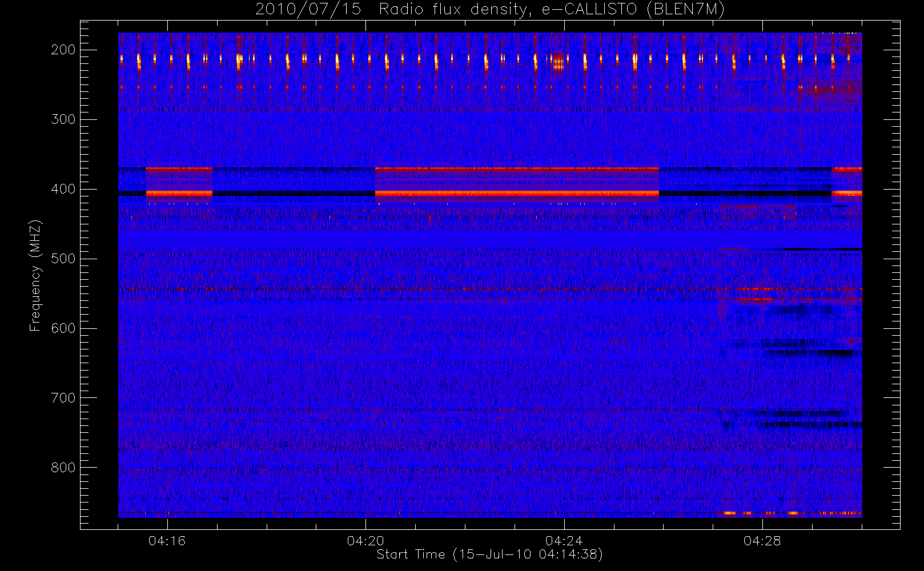This screenshot has width=924, height=571.
Task: Click the 04:16 time tick label
Action: pos(167,541)
